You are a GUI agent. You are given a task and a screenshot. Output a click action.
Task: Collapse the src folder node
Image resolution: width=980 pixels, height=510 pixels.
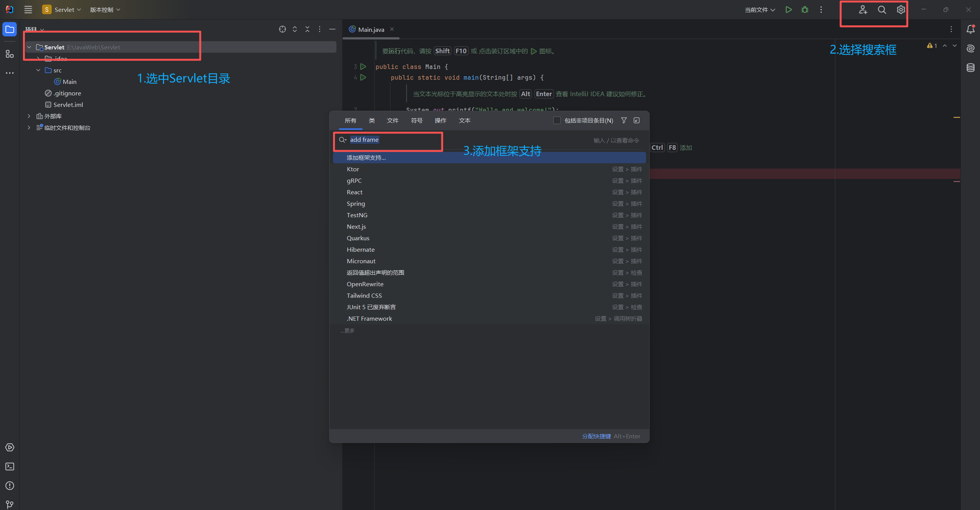tap(38, 70)
